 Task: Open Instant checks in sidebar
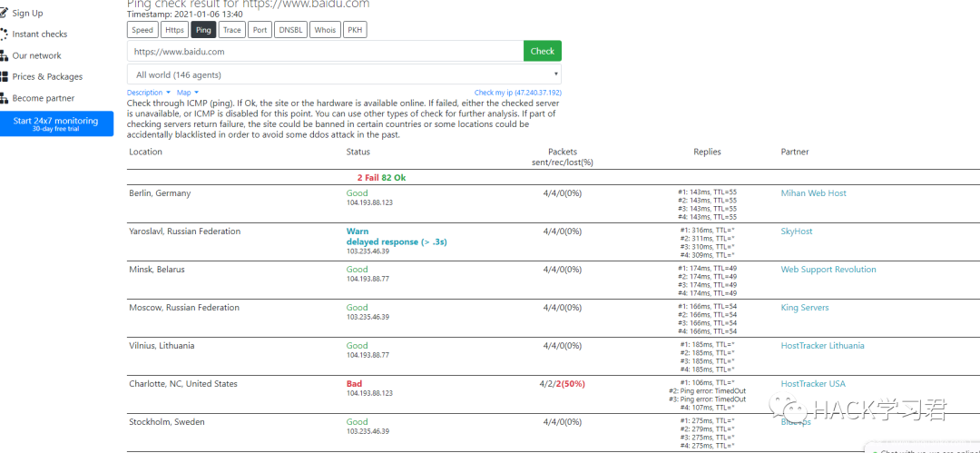pyautogui.click(x=39, y=34)
